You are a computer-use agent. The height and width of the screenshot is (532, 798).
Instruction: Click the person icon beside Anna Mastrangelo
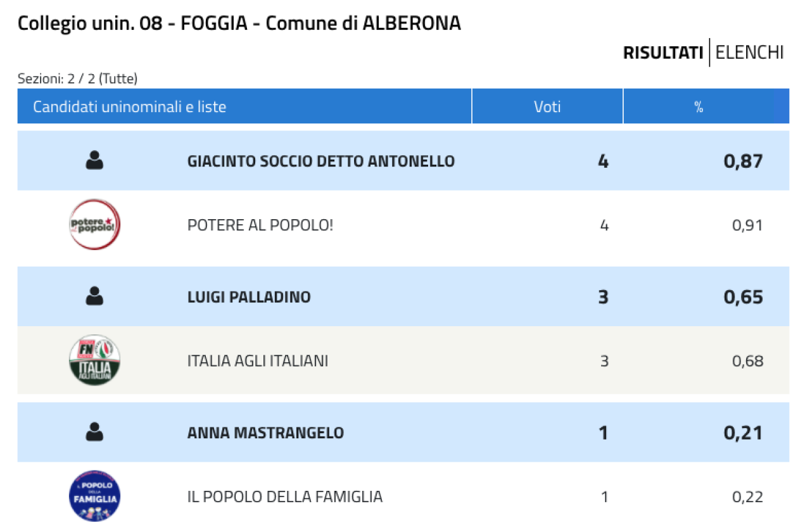[94, 433]
